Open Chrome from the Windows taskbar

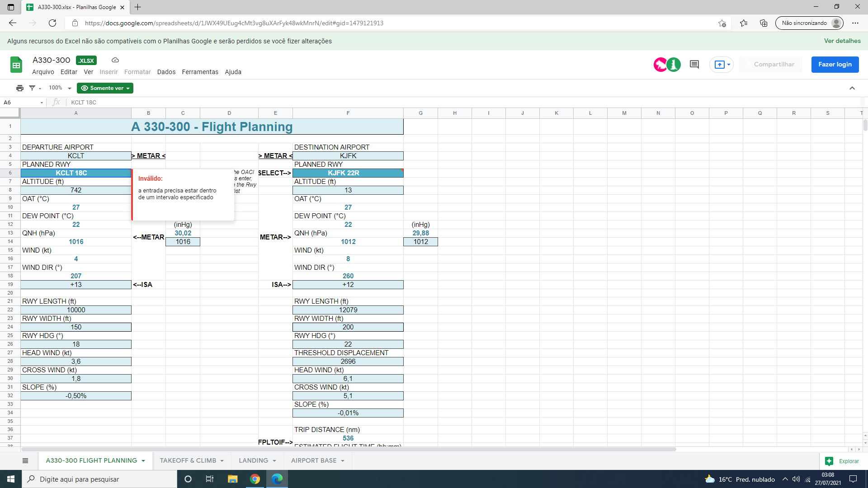[255, 479]
